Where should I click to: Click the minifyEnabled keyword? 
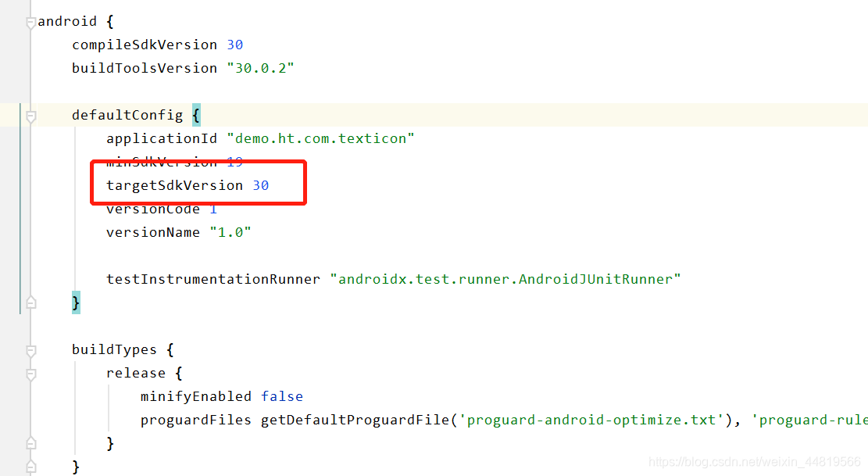click(196, 396)
